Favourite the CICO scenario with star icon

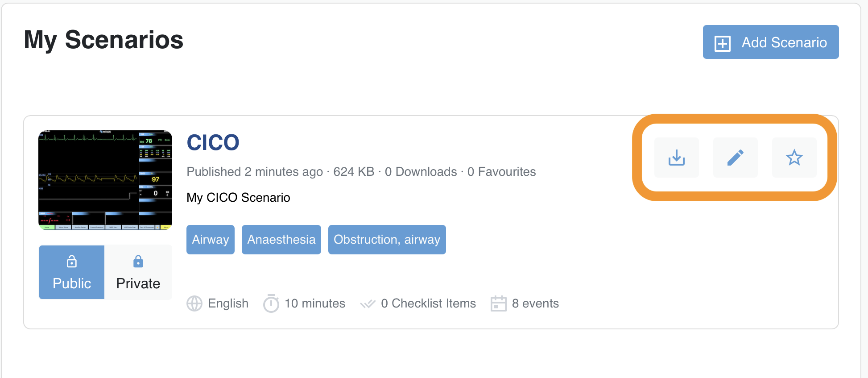click(x=794, y=158)
